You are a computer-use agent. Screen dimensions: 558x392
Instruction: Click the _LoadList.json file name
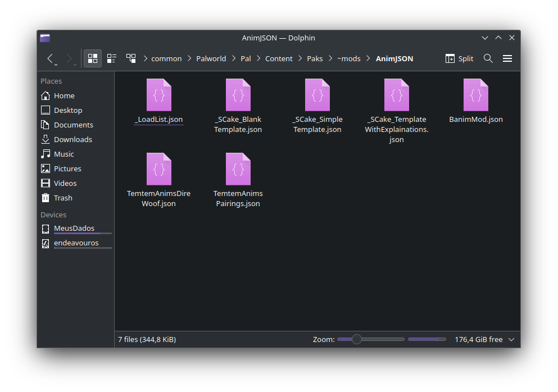point(158,120)
